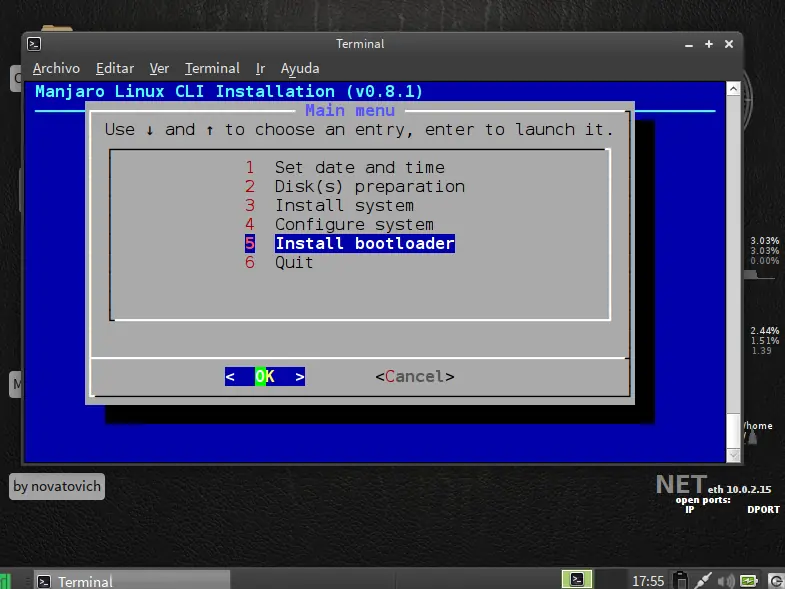The height and width of the screenshot is (589, 785).
Task: Select 'Set date and time' entry
Action: pos(359,167)
